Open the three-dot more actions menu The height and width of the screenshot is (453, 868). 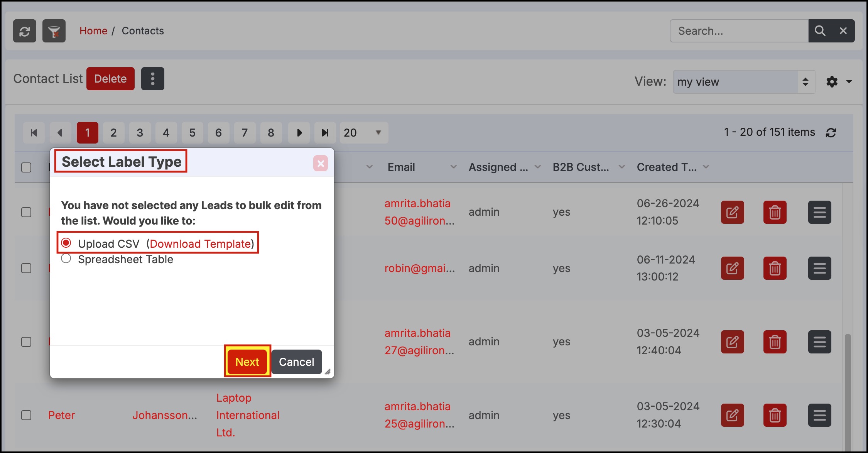[153, 79]
